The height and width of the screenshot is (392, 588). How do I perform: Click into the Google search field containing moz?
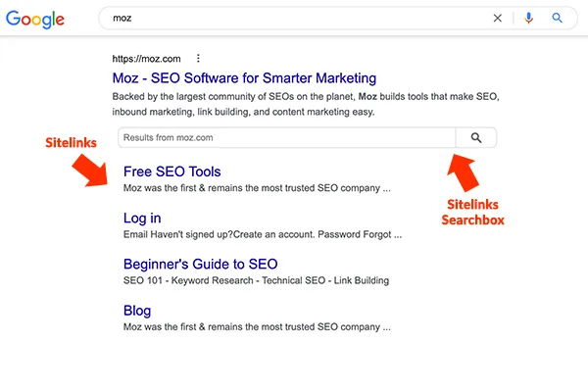(x=292, y=18)
